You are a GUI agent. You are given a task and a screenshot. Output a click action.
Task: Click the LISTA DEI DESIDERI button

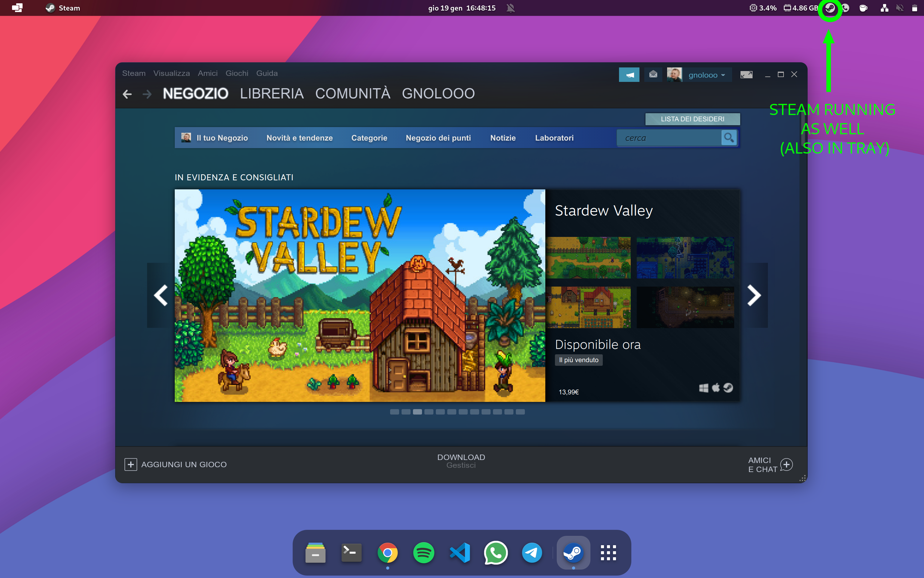pyautogui.click(x=693, y=119)
